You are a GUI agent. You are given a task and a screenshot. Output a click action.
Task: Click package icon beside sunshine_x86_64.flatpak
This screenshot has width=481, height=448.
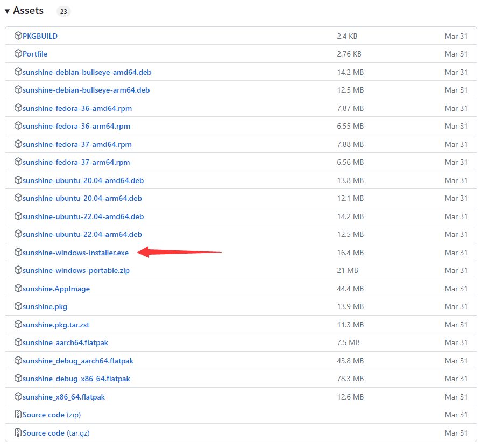[18, 397]
